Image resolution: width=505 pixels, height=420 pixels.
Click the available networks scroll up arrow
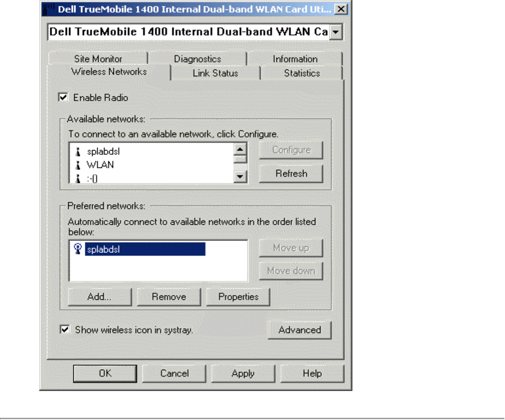pos(240,149)
